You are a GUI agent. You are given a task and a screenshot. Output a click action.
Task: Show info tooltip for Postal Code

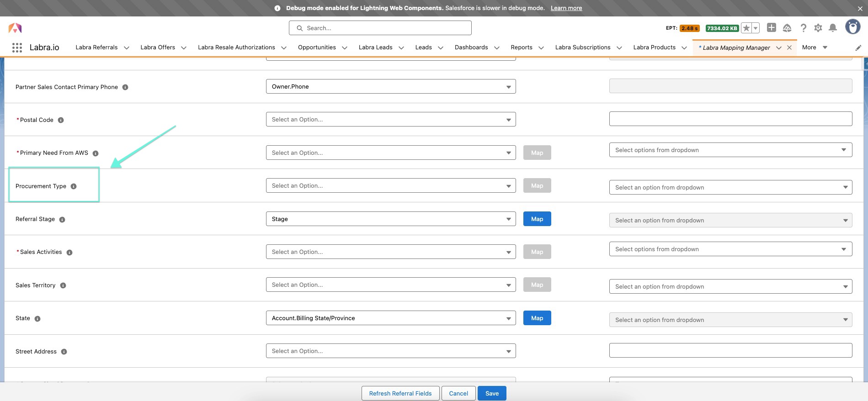(x=61, y=120)
